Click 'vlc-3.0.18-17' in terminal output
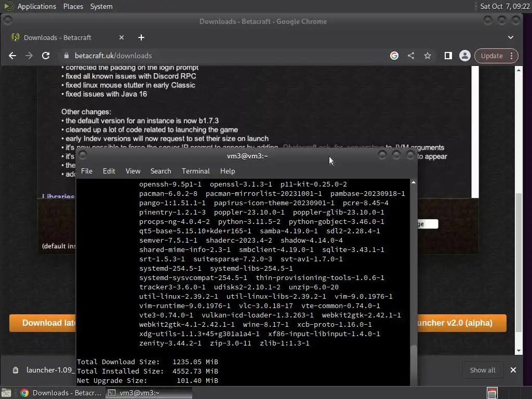The height and width of the screenshot is (399, 532). tap(265, 305)
